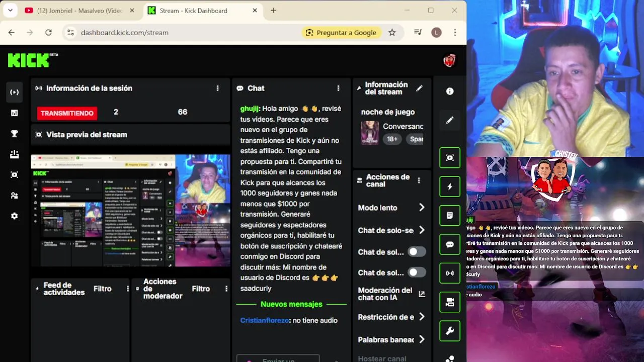Click the ghujij username in chat
The image size is (644, 362).
click(x=249, y=108)
